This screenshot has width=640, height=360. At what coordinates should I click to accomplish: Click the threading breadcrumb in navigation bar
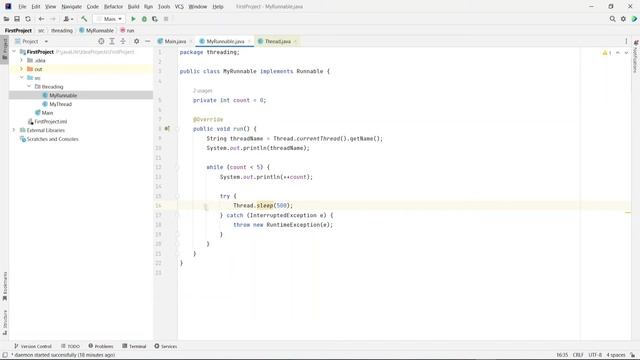pyautogui.click(x=62, y=31)
